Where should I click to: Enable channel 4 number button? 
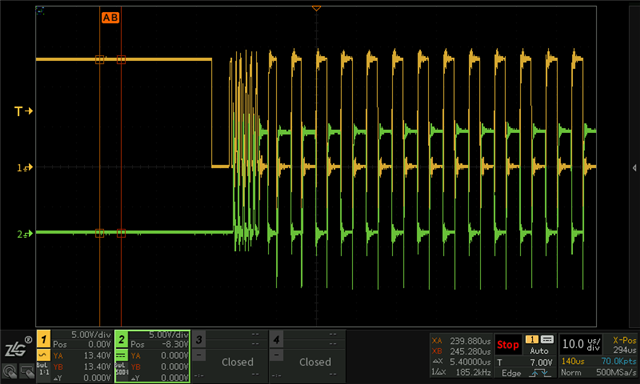click(x=276, y=339)
